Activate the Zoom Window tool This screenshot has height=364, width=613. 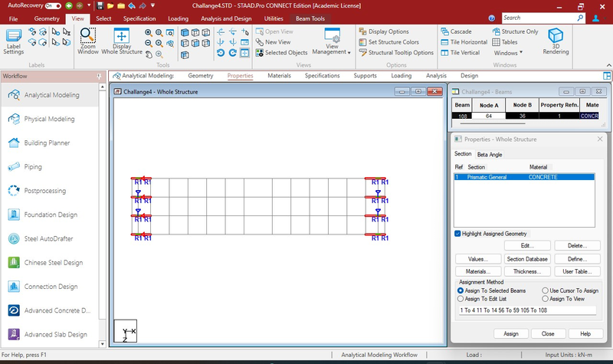point(88,41)
